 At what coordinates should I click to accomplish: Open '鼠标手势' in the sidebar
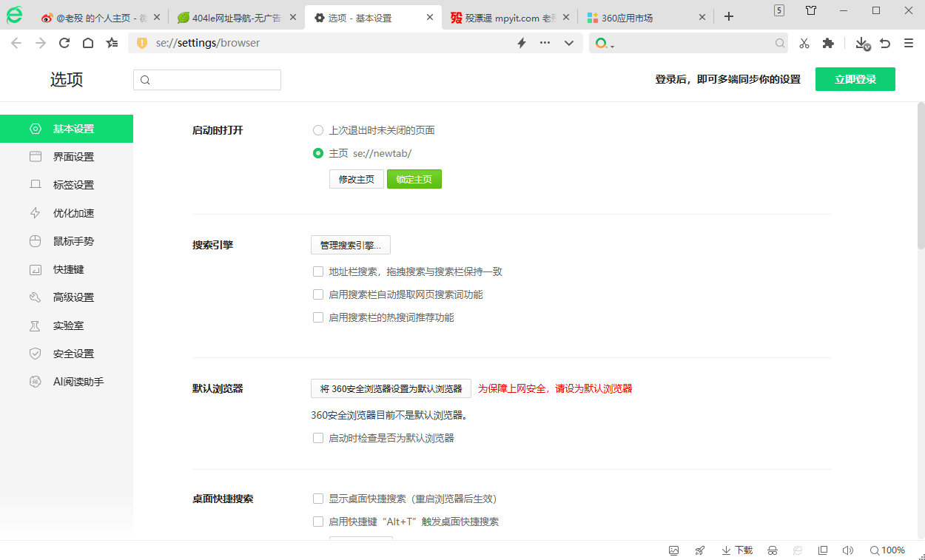[x=67, y=241]
